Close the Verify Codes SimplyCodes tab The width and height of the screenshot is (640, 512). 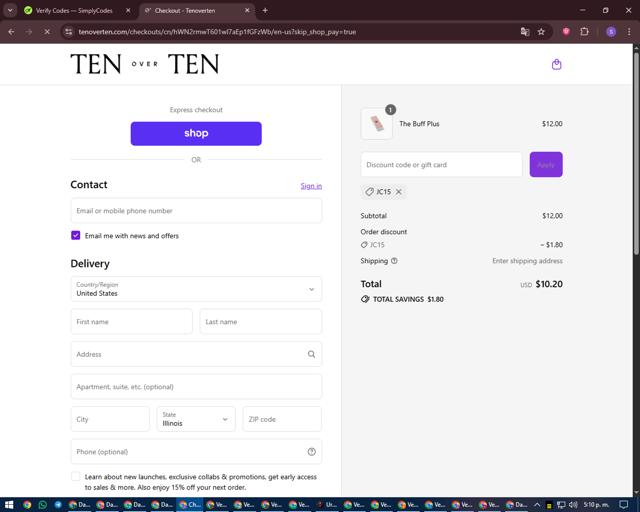point(128,11)
